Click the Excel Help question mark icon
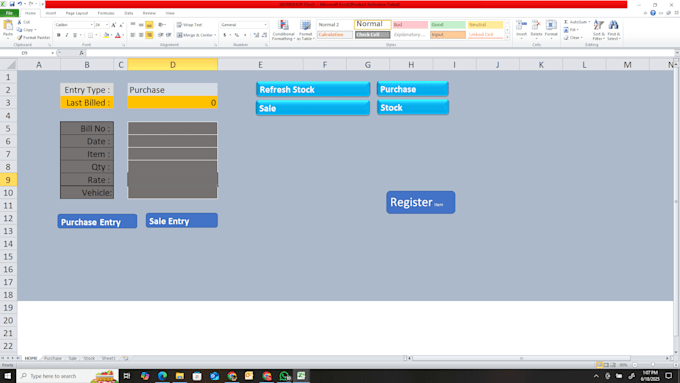The height and width of the screenshot is (383, 680). [x=653, y=13]
